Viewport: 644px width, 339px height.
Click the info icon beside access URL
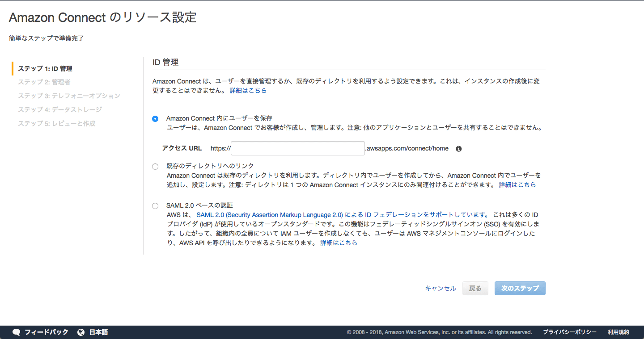(x=458, y=149)
